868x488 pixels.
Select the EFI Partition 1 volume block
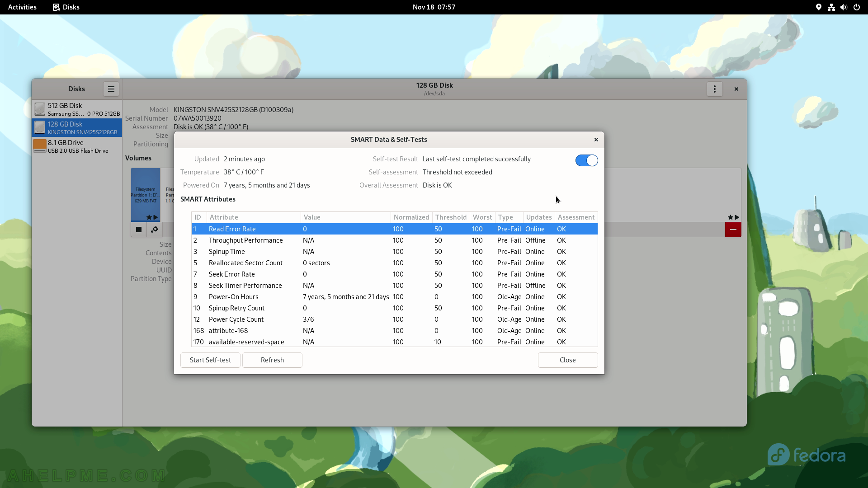tap(146, 195)
